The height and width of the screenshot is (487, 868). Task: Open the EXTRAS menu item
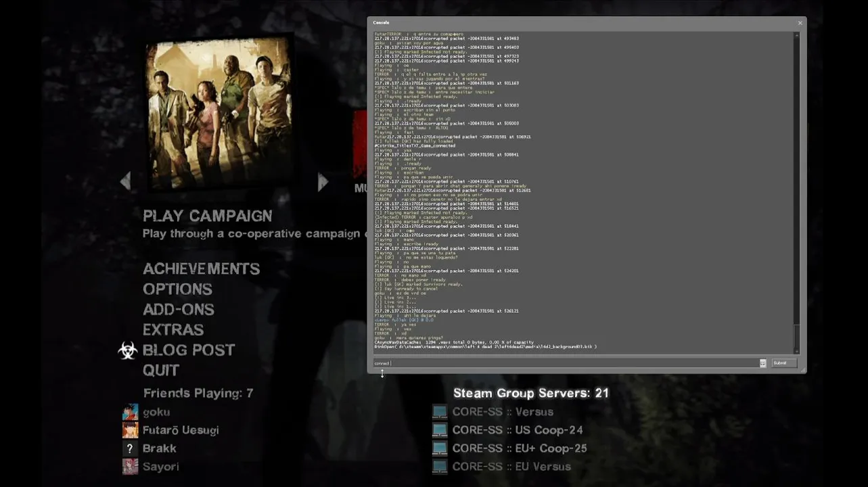pyautogui.click(x=173, y=329)
